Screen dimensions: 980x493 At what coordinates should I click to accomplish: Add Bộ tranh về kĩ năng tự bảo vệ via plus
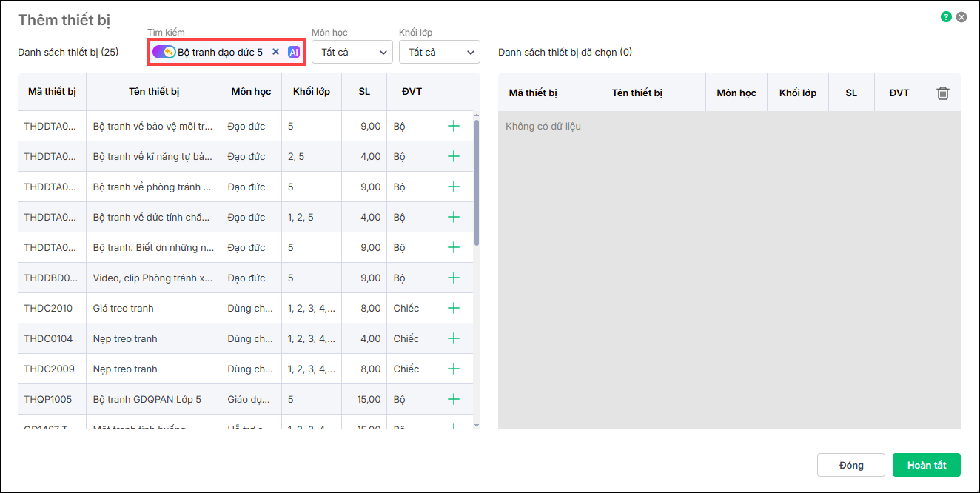point(454,157)
